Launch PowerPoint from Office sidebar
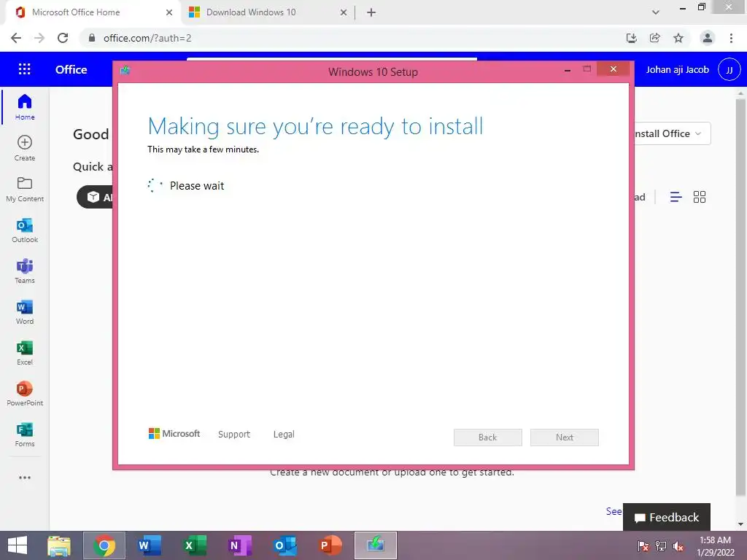This screenshot has width=747, height=560. coord(25,394)
